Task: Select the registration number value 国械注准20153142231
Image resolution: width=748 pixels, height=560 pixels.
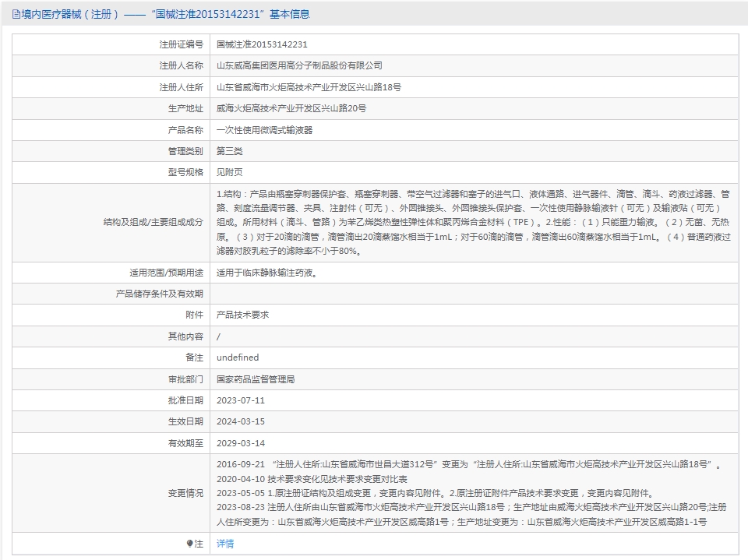Action: (x=262, y=44)
